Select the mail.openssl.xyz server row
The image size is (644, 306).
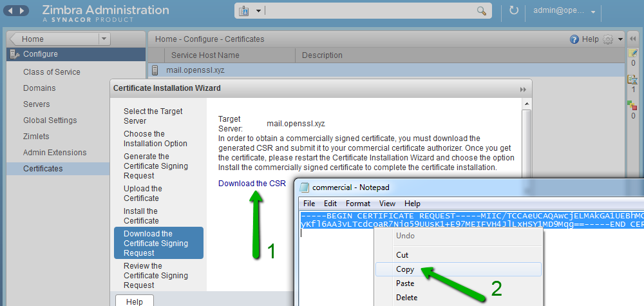click(196, 70)
